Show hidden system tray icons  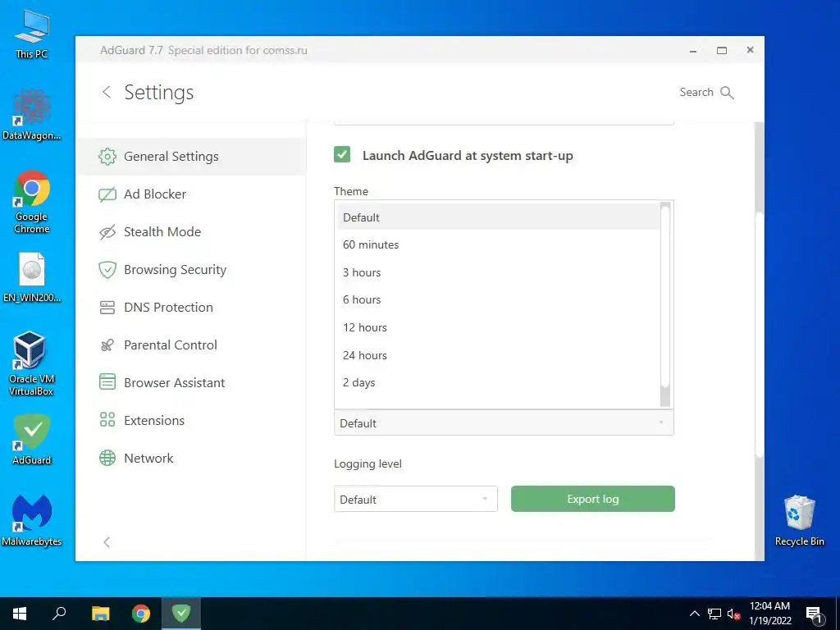tap(694, 614)
